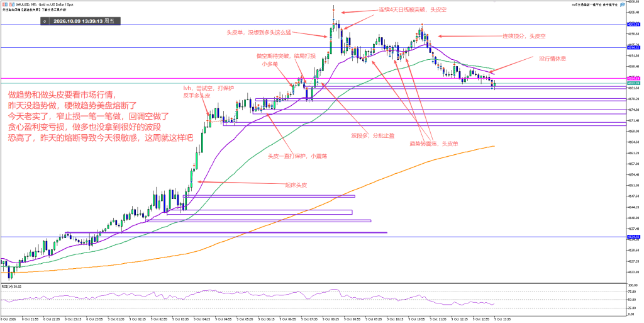
Task: Select the annotation 没行情休息
Action: point(553,59)
